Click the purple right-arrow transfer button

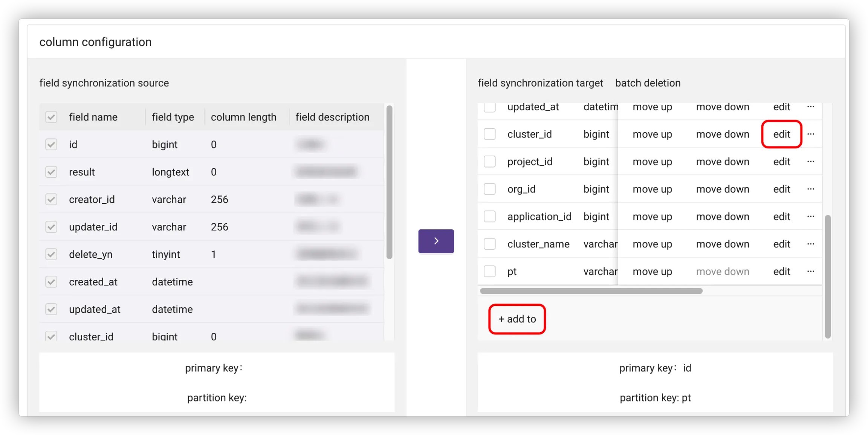click(x=436, y=241)
